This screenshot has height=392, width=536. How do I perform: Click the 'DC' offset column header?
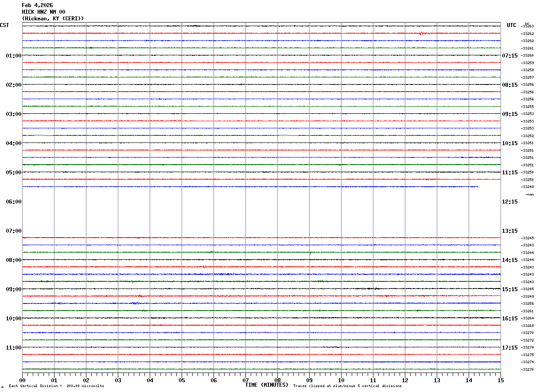tap(527, 23)
